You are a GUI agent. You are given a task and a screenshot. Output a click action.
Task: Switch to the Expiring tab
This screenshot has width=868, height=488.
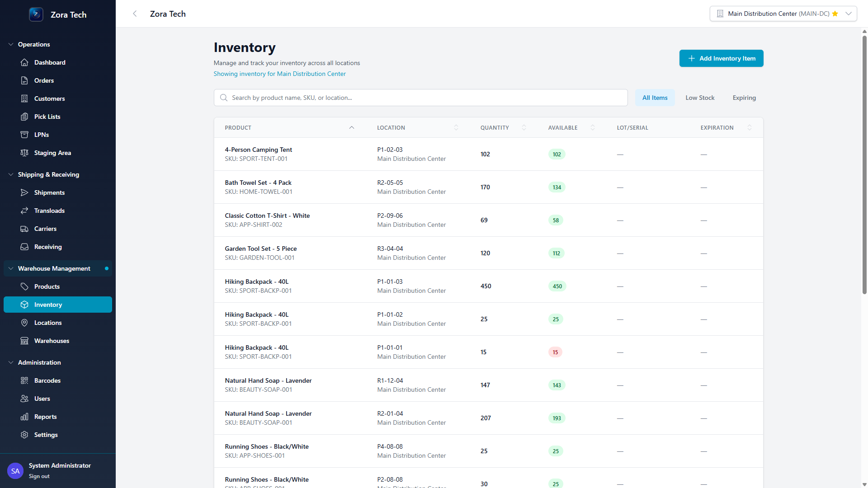(x=744, y=98)
